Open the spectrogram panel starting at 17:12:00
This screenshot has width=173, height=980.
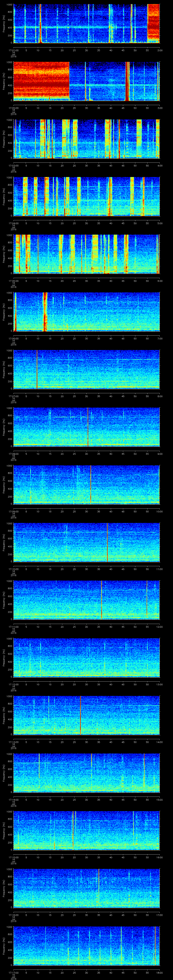pyautogui.click(x=86, y=658)
